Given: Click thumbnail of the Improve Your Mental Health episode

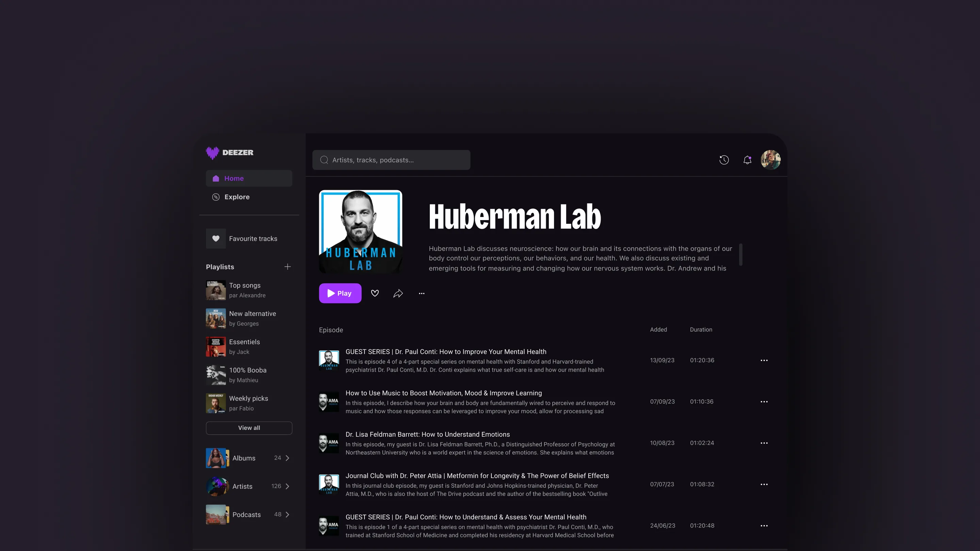Looking at the screenshot, I should pyautogui.click(x=329, y=360).
